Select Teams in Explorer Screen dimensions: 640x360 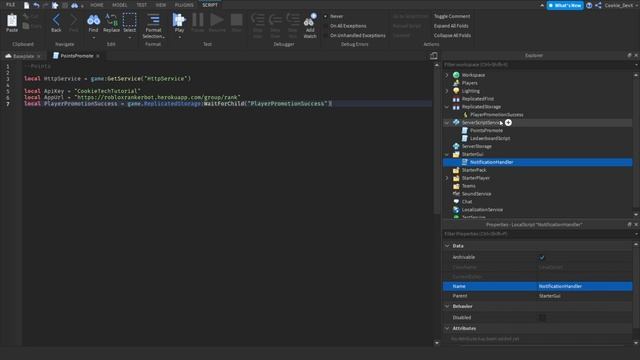468,186
